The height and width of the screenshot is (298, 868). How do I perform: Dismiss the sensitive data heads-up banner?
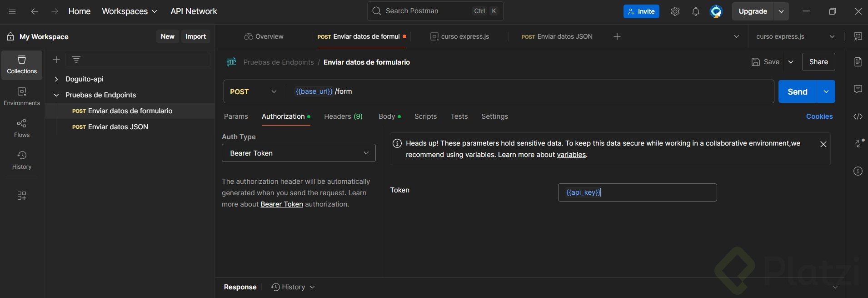pos(823,144)
